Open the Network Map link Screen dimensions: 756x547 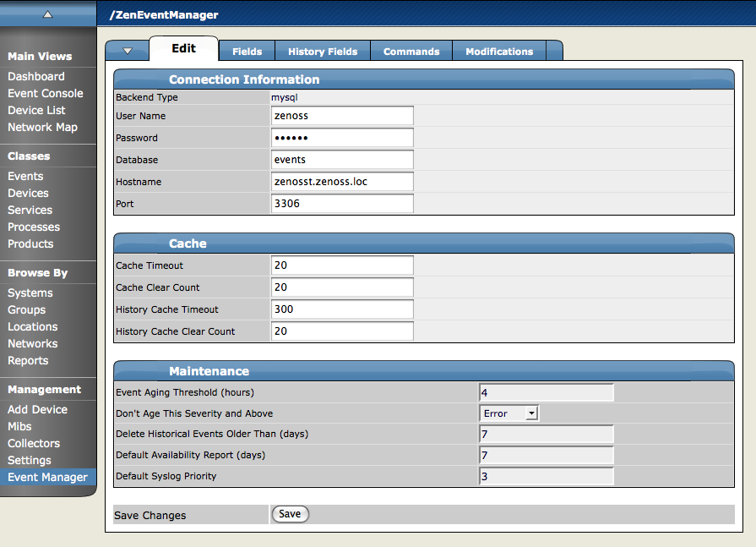click(42, 127)
